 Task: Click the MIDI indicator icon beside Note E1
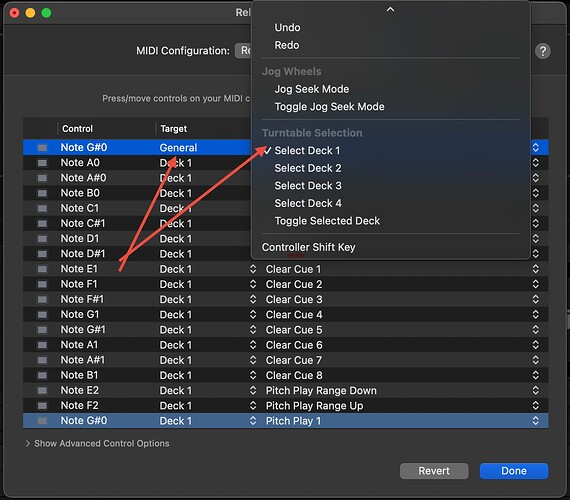point(42,269)
